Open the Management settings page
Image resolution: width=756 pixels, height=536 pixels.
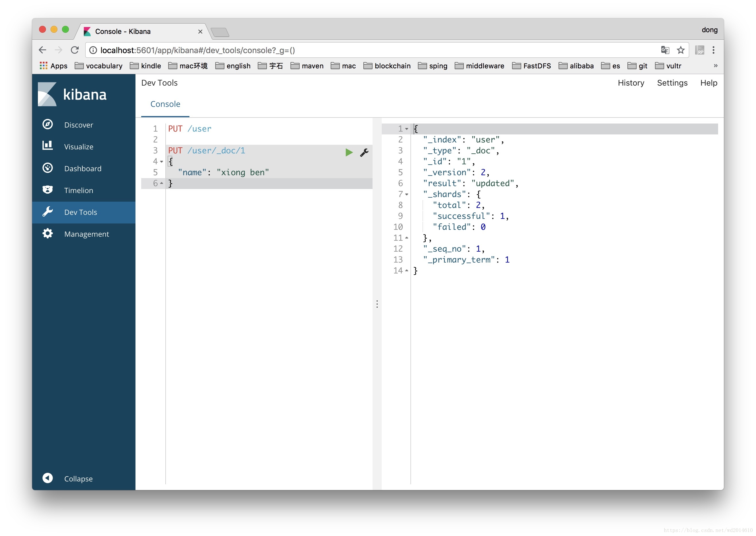[x=84, y=234]
